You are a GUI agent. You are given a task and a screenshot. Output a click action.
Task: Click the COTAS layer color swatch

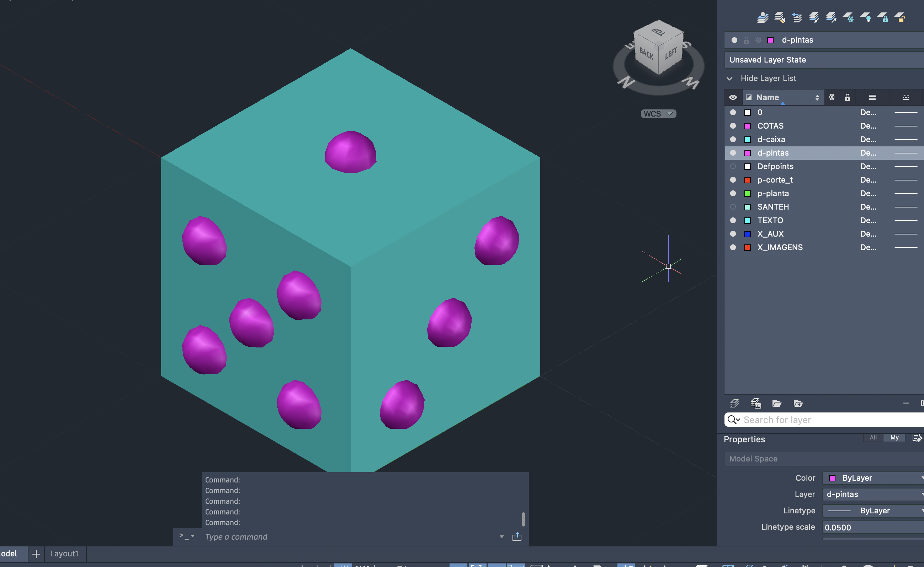click(x=747, y=126)
